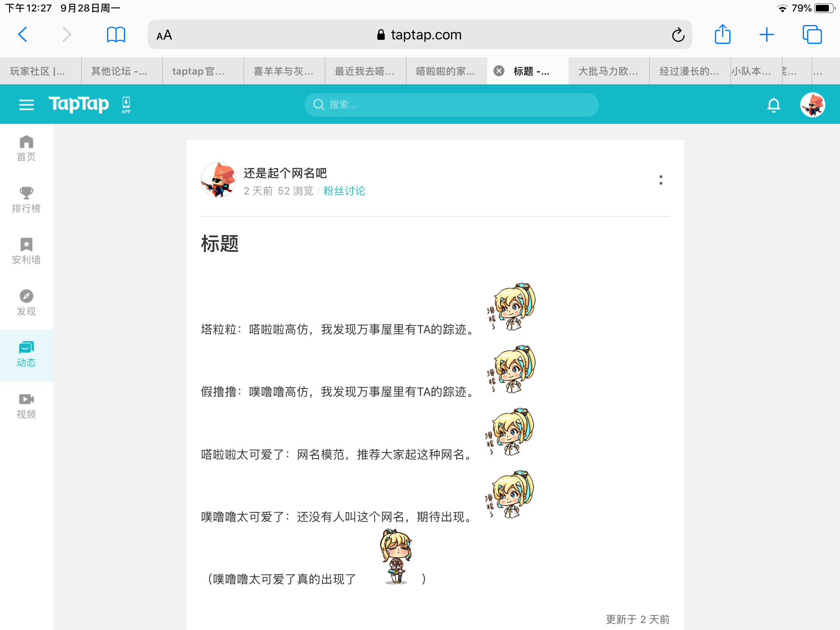Select 动态 feed in sidebar
The width and height of the screenshot is (840, 630).
[26, 355]
